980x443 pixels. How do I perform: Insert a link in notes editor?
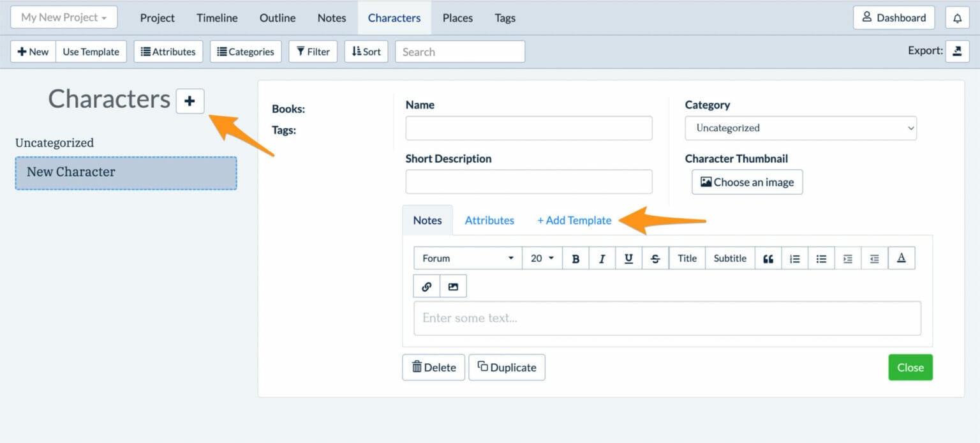pos(427,287)
